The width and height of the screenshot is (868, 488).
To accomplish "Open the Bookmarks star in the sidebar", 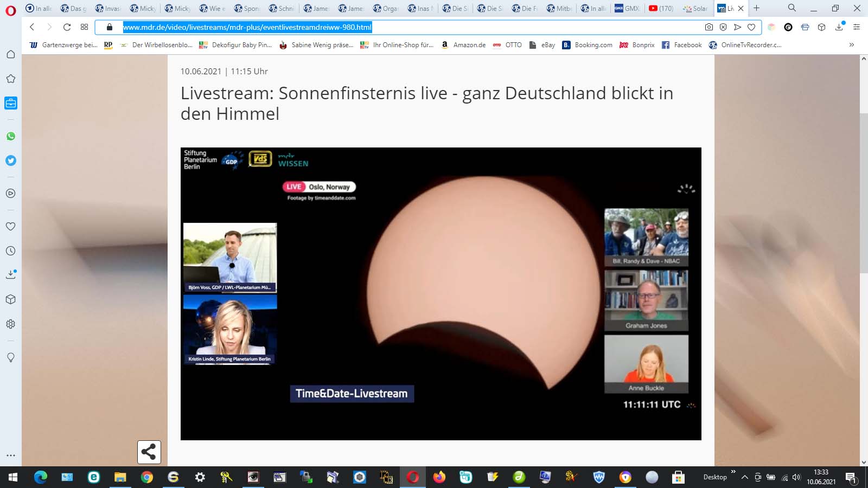I will (10, 79).
